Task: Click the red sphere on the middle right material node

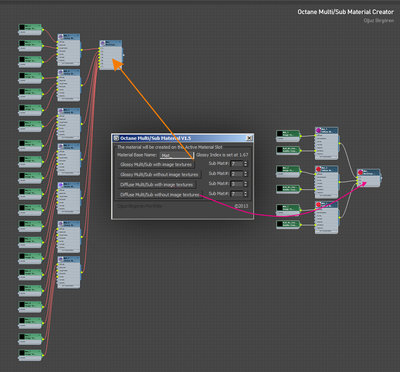Action: (x=318, y=169)
